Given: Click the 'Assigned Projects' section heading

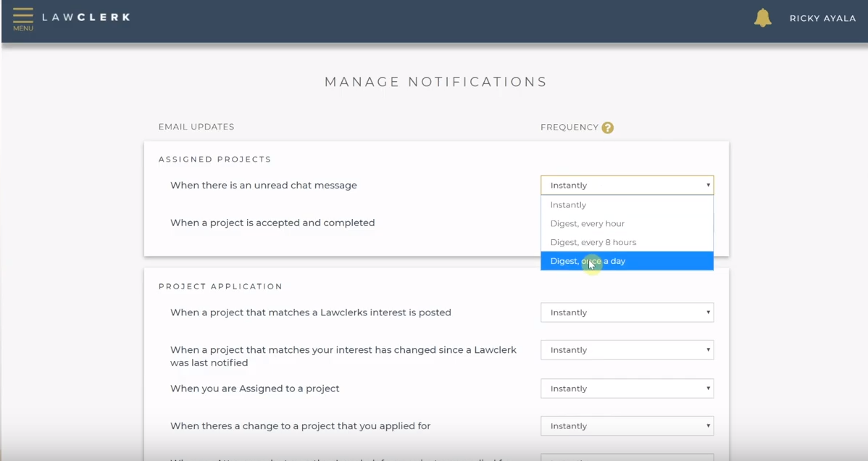Looking at the screenshot, I should (214, 159).
